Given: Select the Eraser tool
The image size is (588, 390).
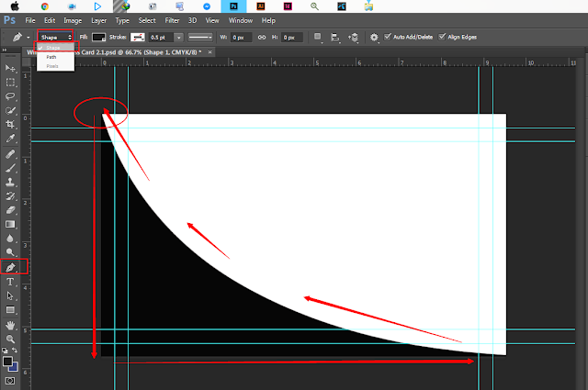Looking at the screenshot, I should [10, 210].
